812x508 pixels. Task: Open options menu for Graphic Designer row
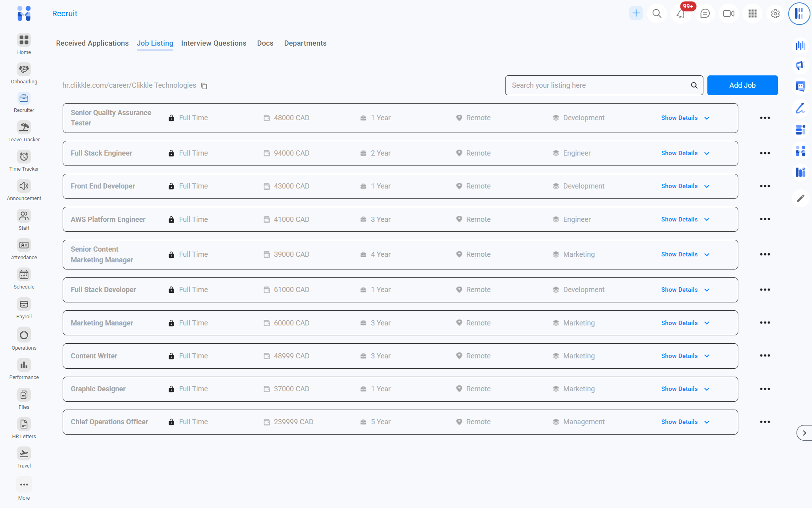(x=765, y=389)
